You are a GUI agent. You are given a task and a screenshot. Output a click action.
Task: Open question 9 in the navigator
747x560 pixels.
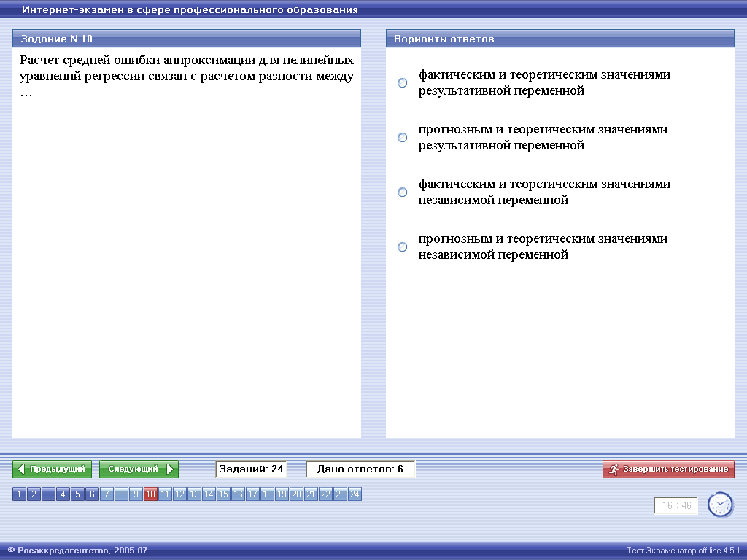coord(136,494)
